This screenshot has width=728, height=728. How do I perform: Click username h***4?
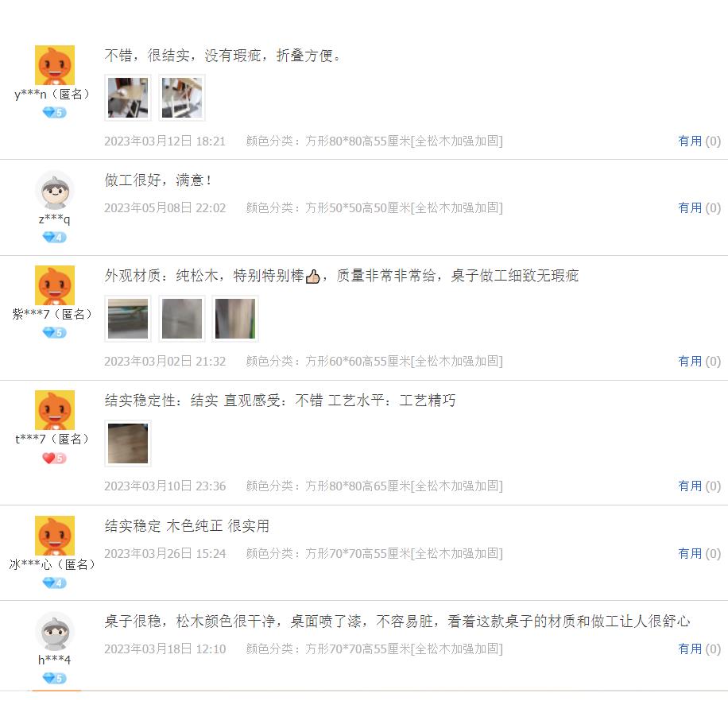54,660
